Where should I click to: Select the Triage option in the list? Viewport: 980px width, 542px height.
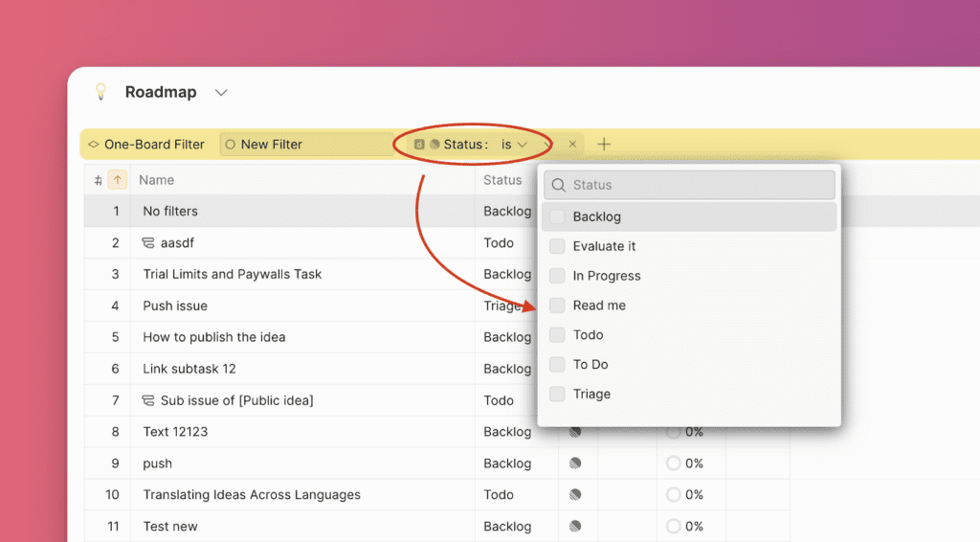(591, 394)
